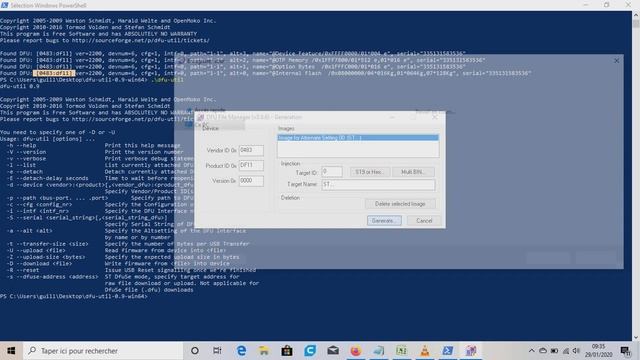Open Cortana from the taskbar
The image size is (640, 360).
195,351
